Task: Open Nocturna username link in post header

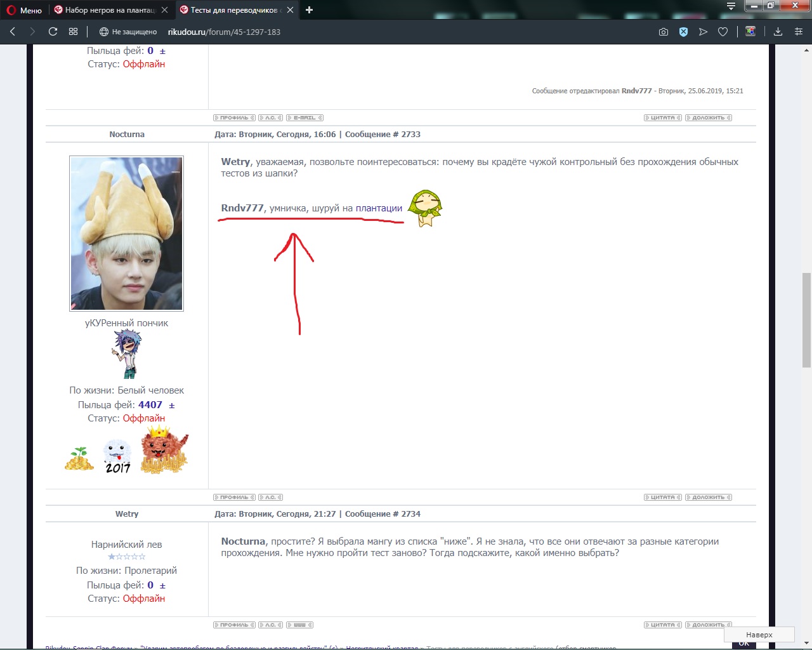Action: (127, 135)
